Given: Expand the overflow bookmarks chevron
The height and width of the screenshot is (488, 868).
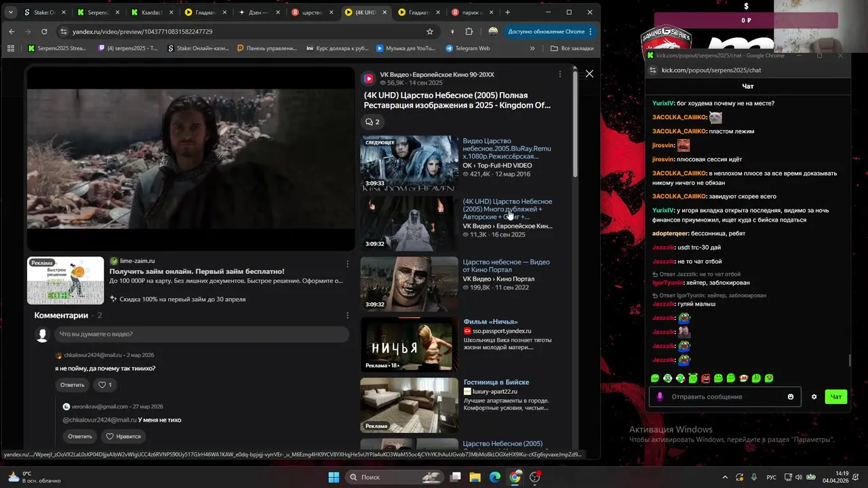Looking at the screenshot, I should [532, 48].
